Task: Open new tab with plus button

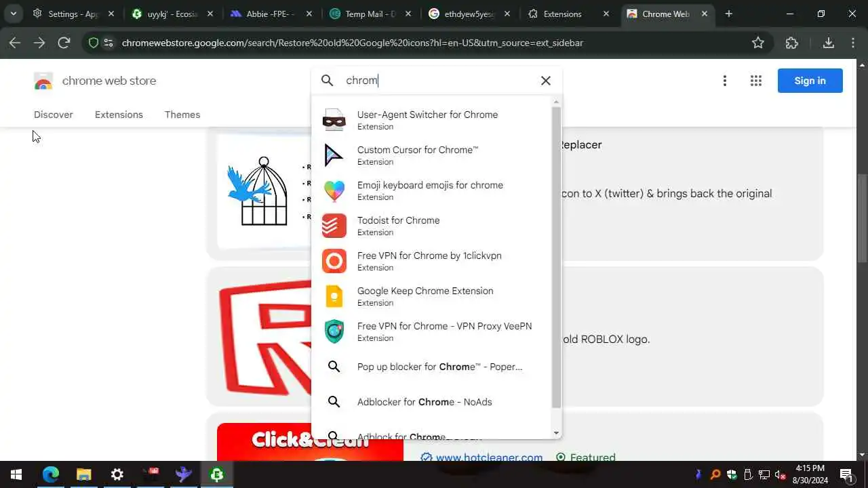Action: click(728, 14)
